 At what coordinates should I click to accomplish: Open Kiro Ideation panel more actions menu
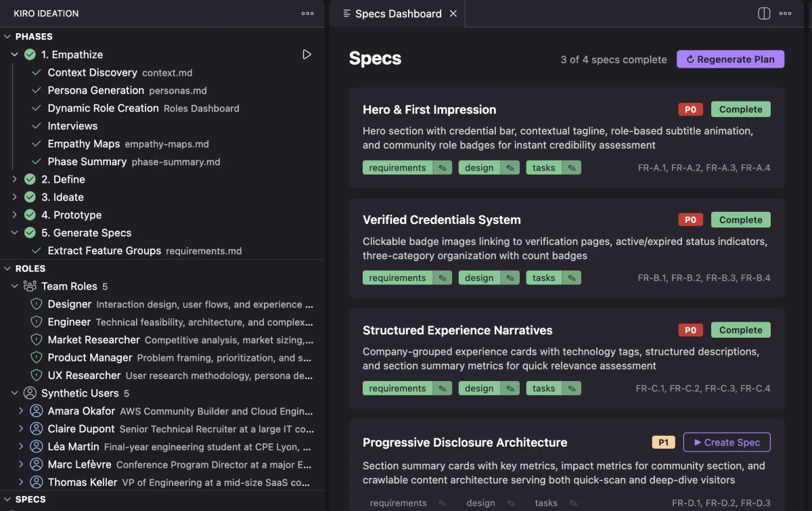[x=307, y=14]
